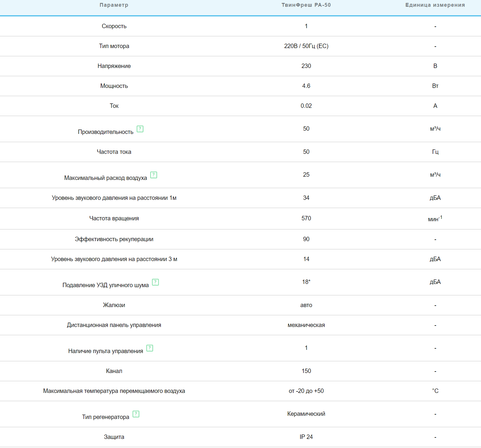Select the Частота вращения label

tap(114, 218)
